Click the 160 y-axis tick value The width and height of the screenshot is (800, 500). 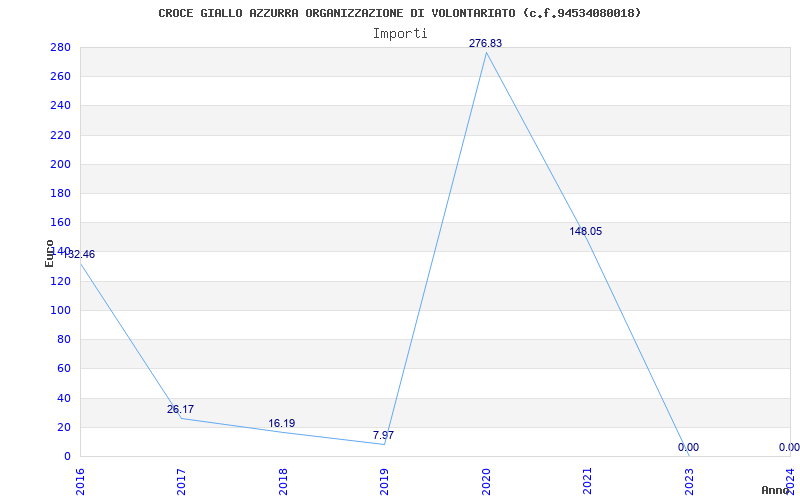(61, 222)
